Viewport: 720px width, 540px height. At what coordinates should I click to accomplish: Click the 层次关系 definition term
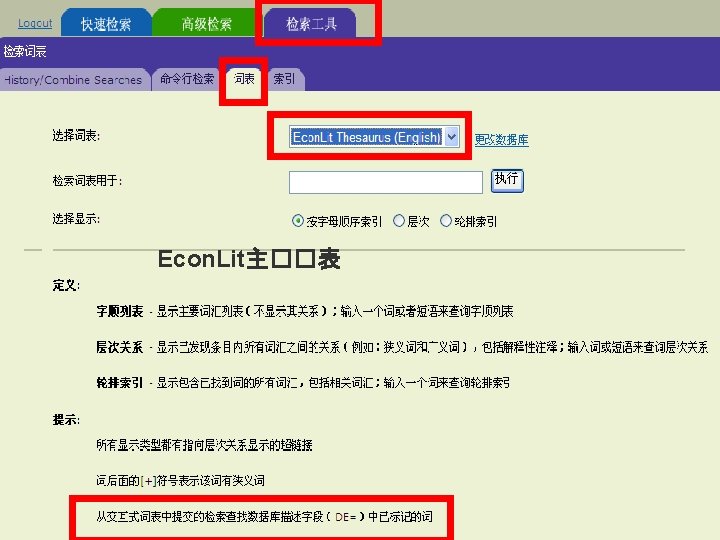tap(120, 347)
